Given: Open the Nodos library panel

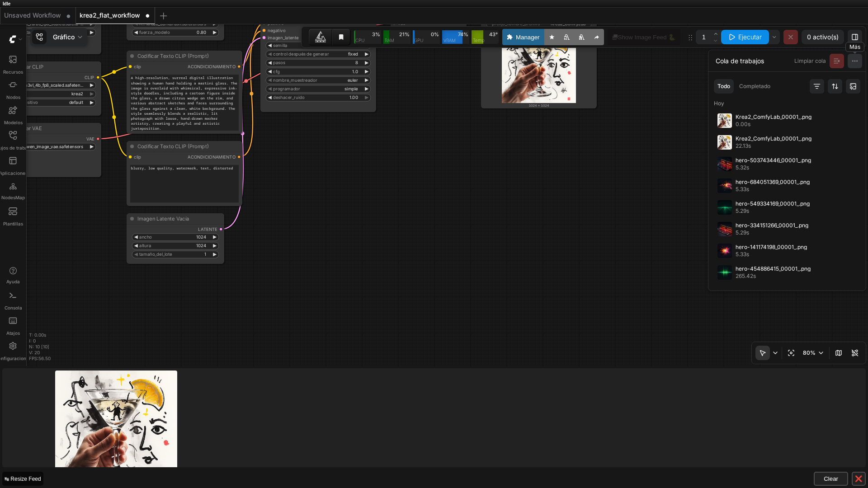Looking at the screenshot, I should coord(13,90).
